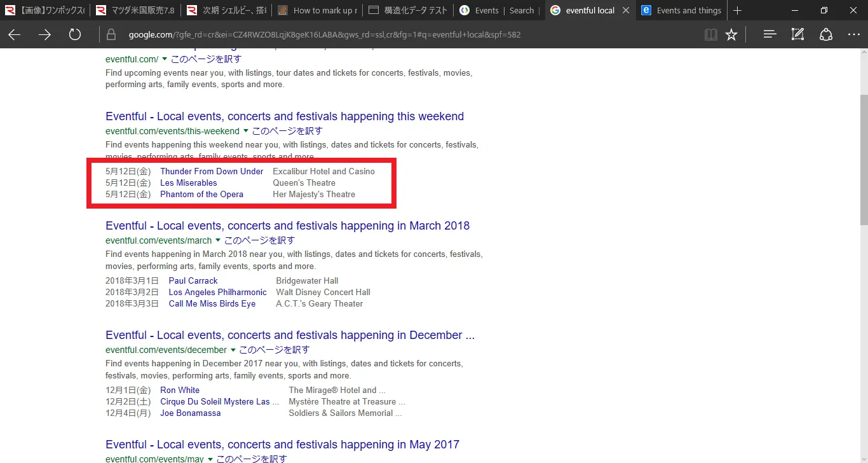Image resolution: width=868 pixels, height=463 pixels.
Task: Translate the eventful.com/ result via このページを訳す
Action: [206, 59]
